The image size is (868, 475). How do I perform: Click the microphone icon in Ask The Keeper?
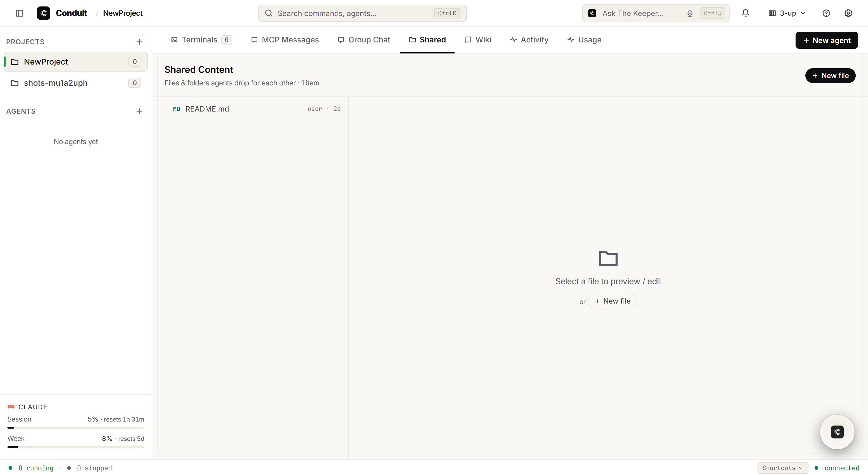pos(690,13)
